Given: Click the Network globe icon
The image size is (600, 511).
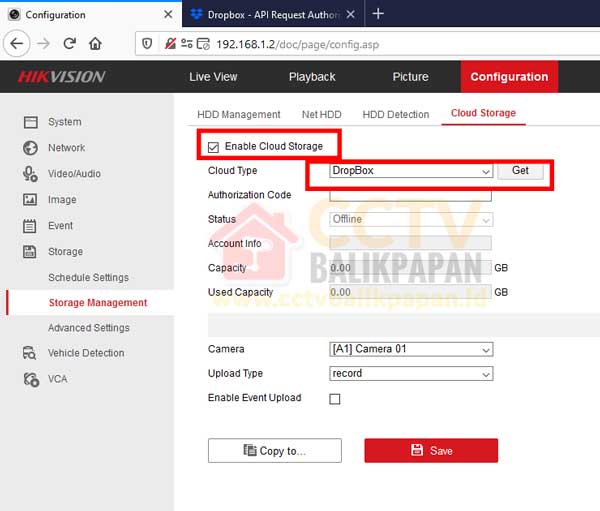Looking at the screenshot, I should pos(30,148).
